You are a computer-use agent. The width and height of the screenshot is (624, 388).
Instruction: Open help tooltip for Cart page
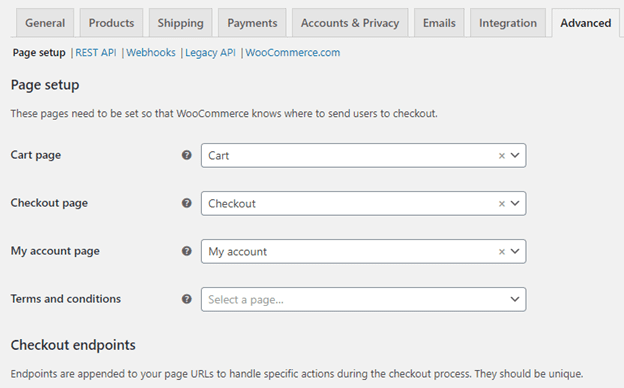click(x=187, y=155)
